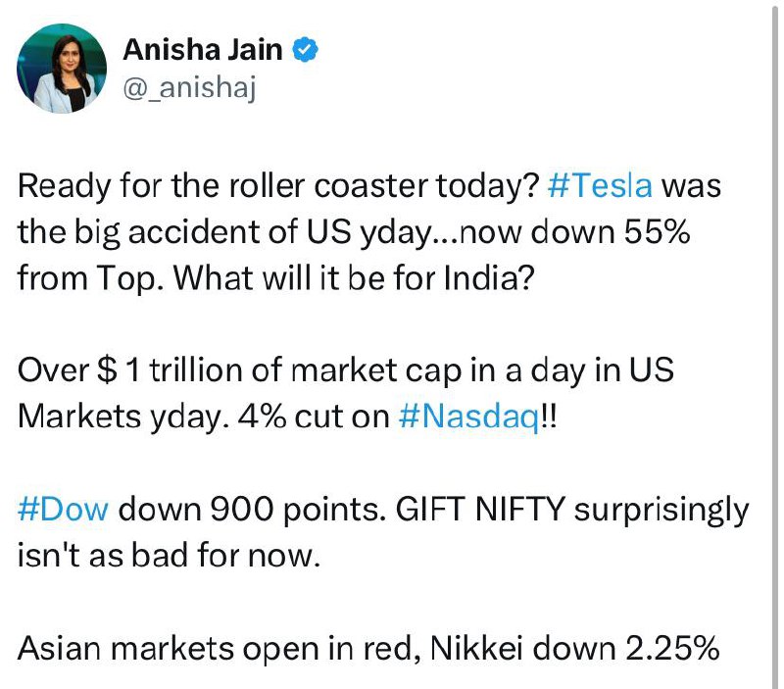Screen dimensions: 784x689
Task: Click the "down 900 points." text
Action: pos(253,510)
